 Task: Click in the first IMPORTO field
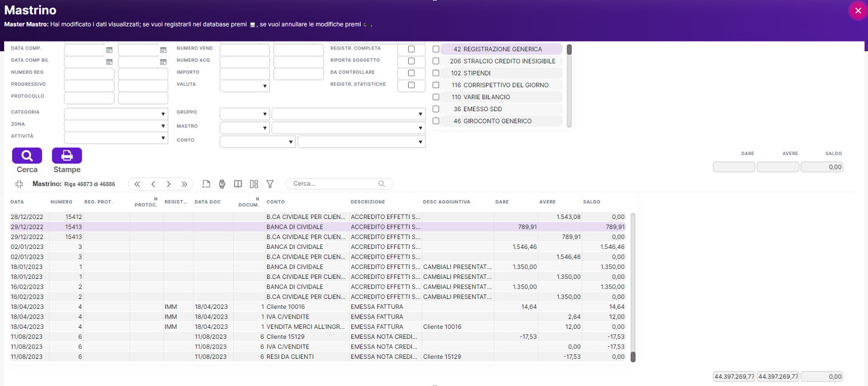pos(245,74)
